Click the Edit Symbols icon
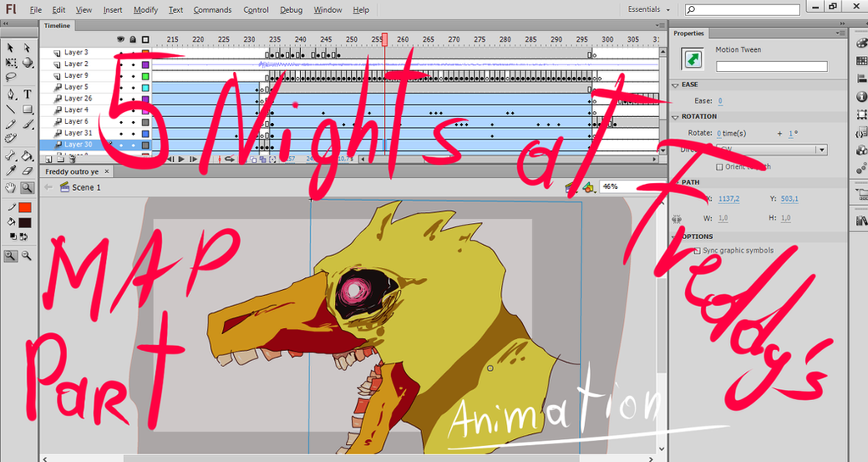This screenshot has width=868, height=462. click(589, 188)
